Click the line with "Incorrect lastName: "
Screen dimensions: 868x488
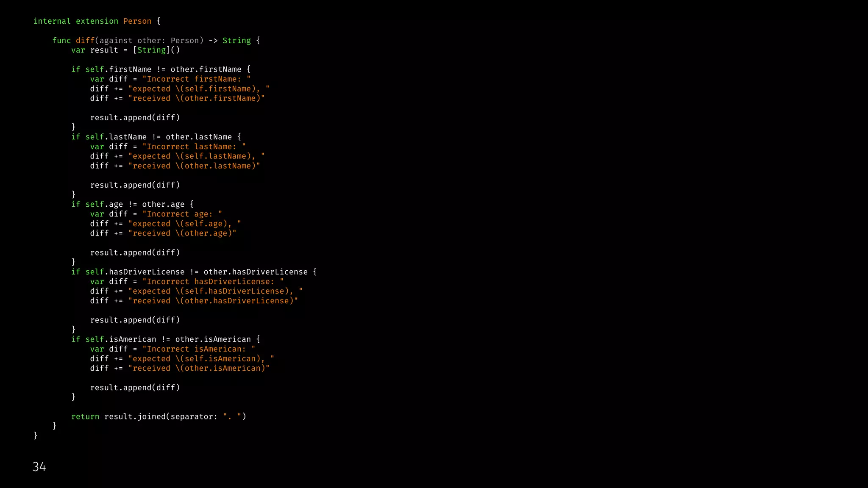pos(168,147)
